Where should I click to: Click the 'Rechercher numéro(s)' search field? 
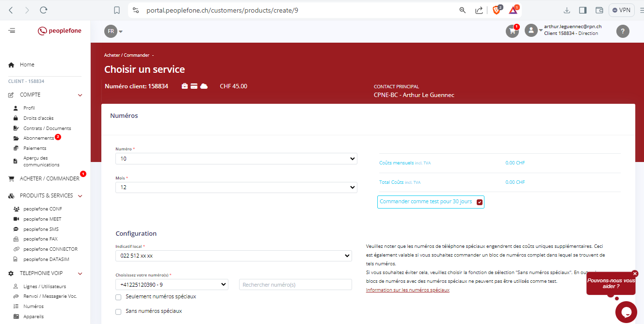click(x=295, y=285)
